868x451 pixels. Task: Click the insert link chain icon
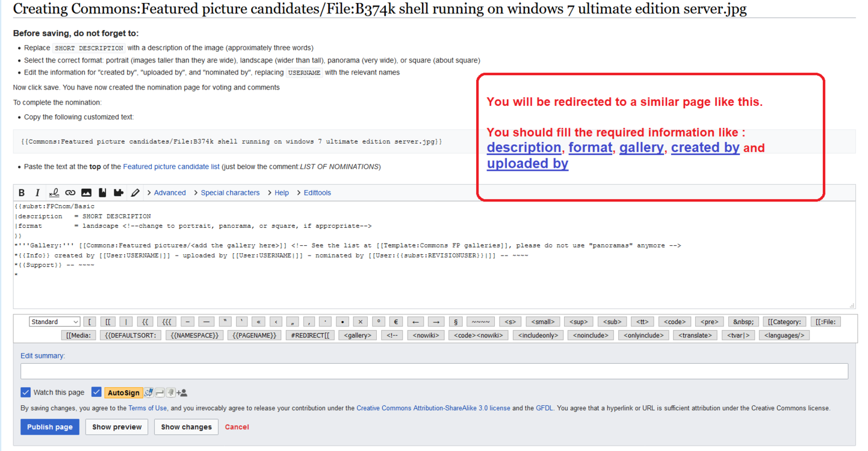[x=70, y=192]
